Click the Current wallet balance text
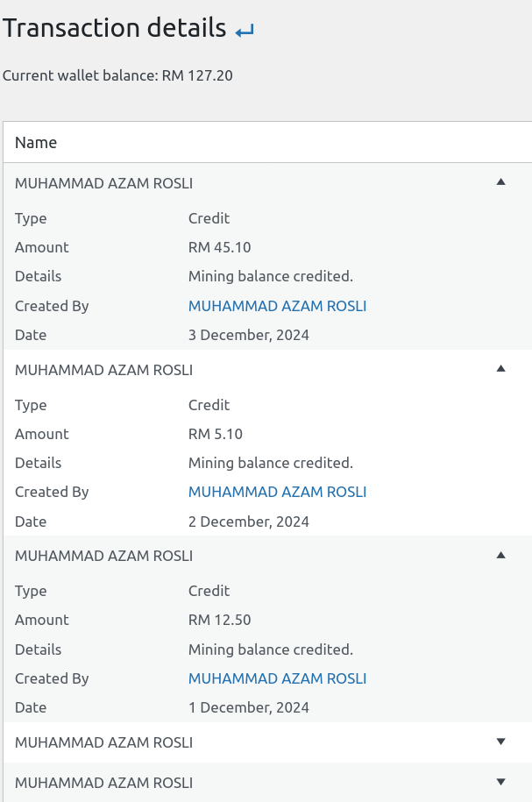532x802 pixels. (x=117, y=75)
